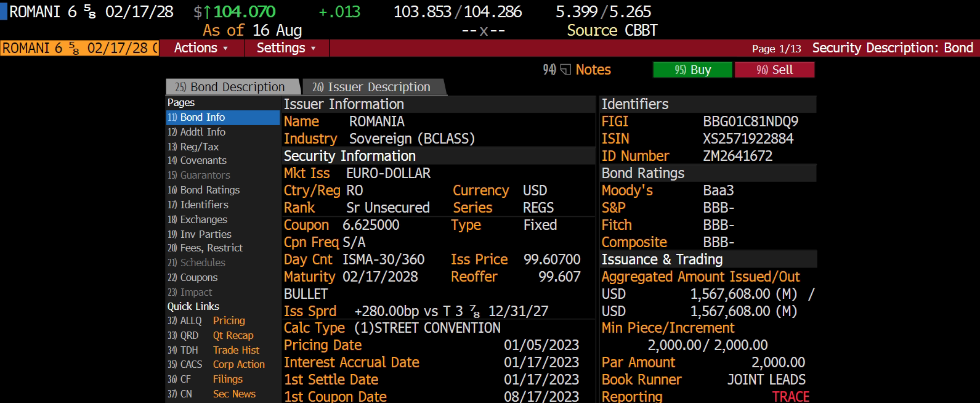The image size is (980, 403).
Task: Click the red TRACE reporting value
Action: point(791,396)
